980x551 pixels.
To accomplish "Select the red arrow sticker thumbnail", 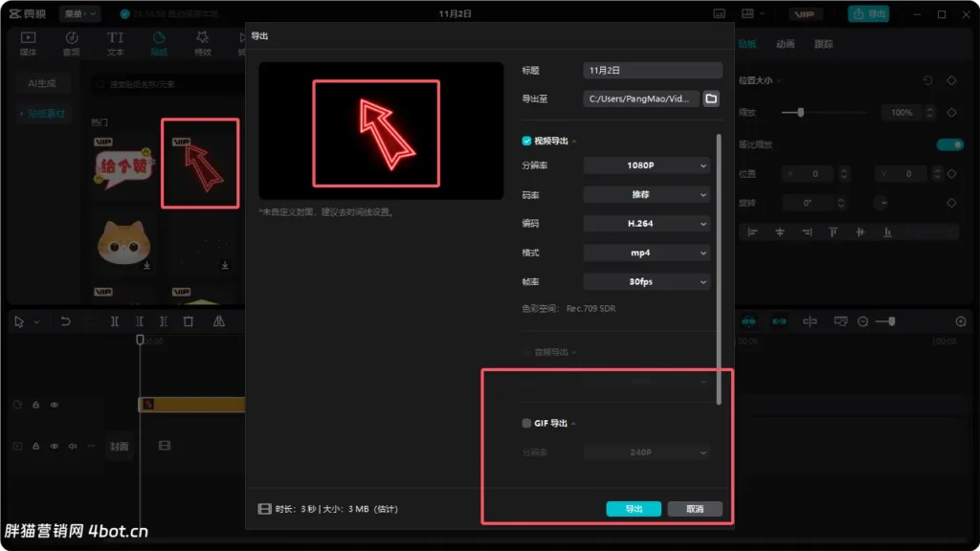I will [x=199, y=163].
